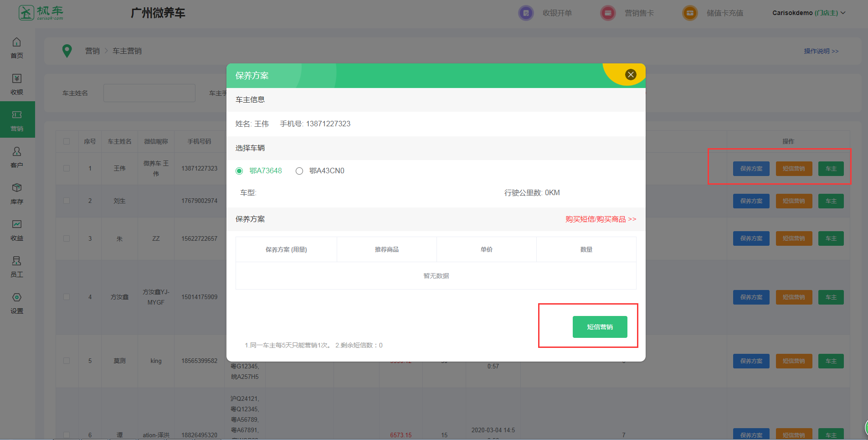
Task: Click the 车主姓名 search input field
Action: 149,93
